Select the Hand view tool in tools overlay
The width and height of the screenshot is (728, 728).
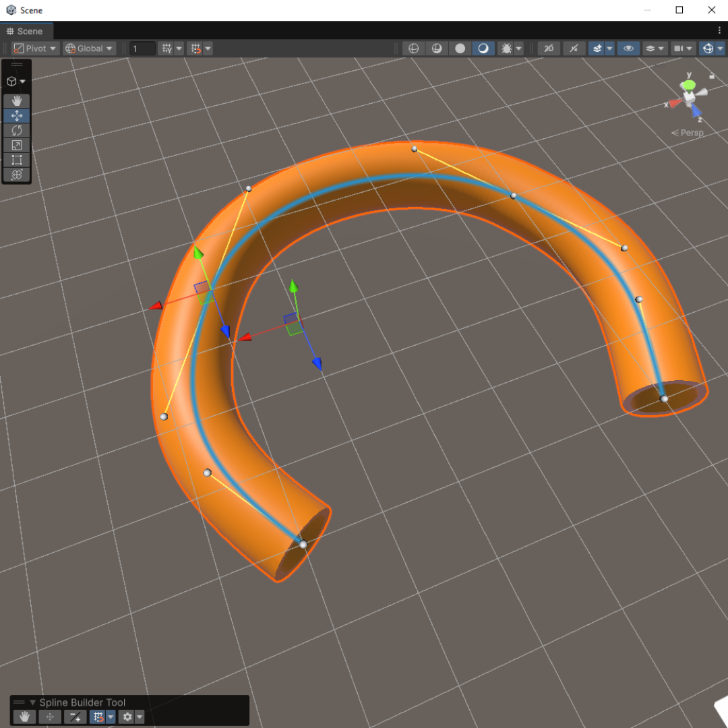pyautogui.click(x=17, y=100)
